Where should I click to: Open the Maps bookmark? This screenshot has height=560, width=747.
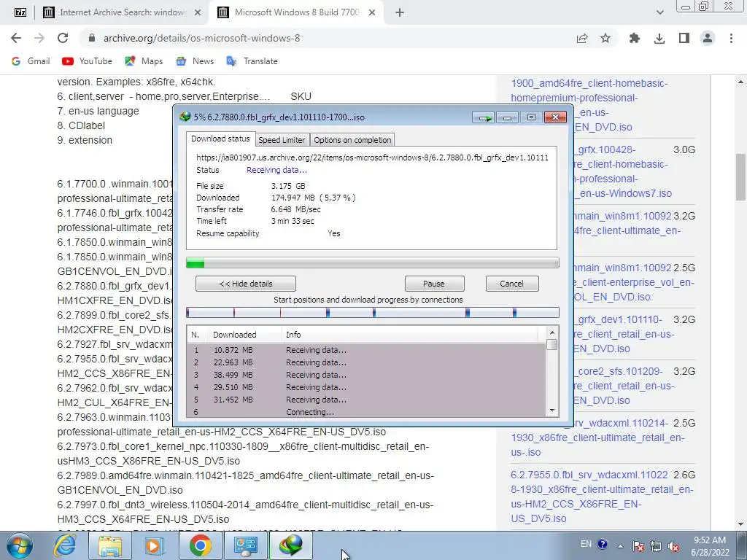coord(144,61)
